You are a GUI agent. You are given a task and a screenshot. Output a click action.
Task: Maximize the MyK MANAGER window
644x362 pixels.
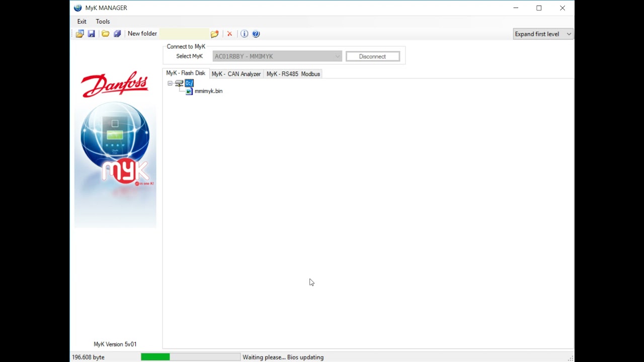point(539,8)
